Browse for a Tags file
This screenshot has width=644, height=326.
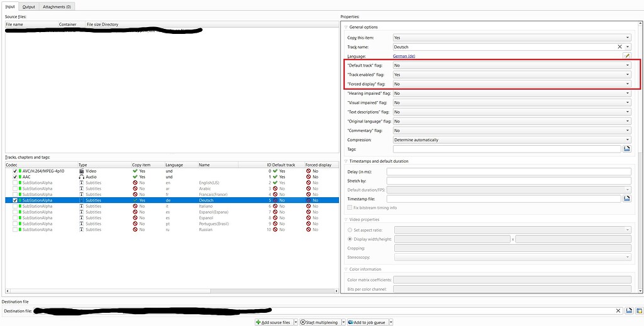click(626, 149)
